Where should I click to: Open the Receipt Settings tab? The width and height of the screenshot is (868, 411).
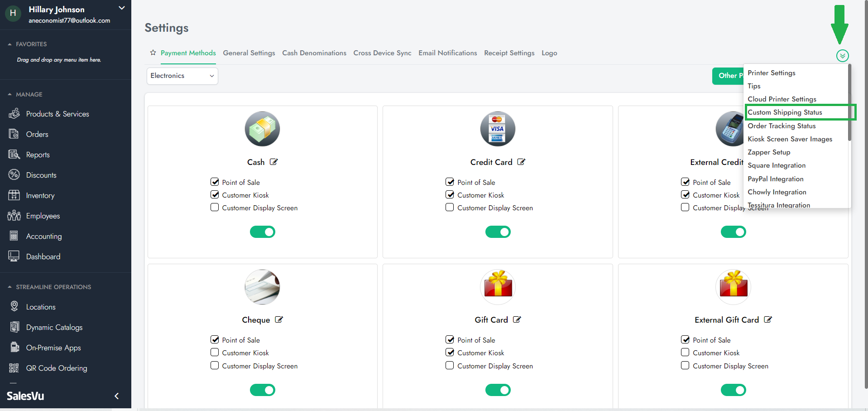pos(509,53)
